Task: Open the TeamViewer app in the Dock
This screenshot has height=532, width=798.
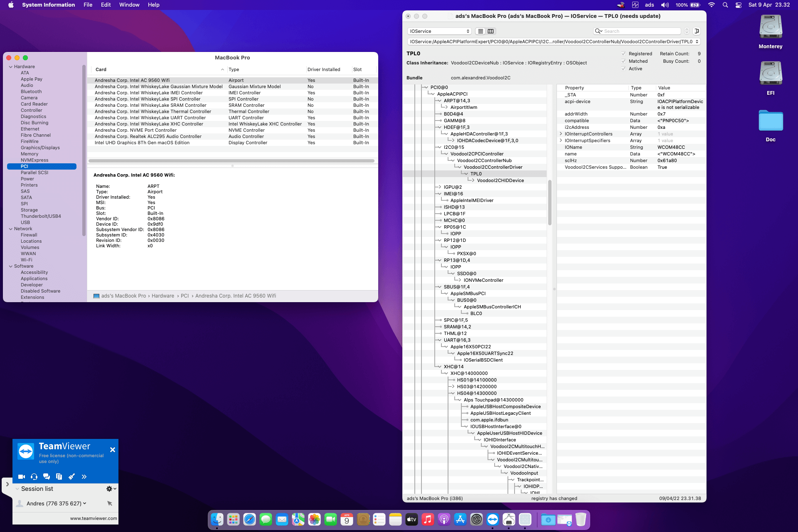Action: point(493,519)
